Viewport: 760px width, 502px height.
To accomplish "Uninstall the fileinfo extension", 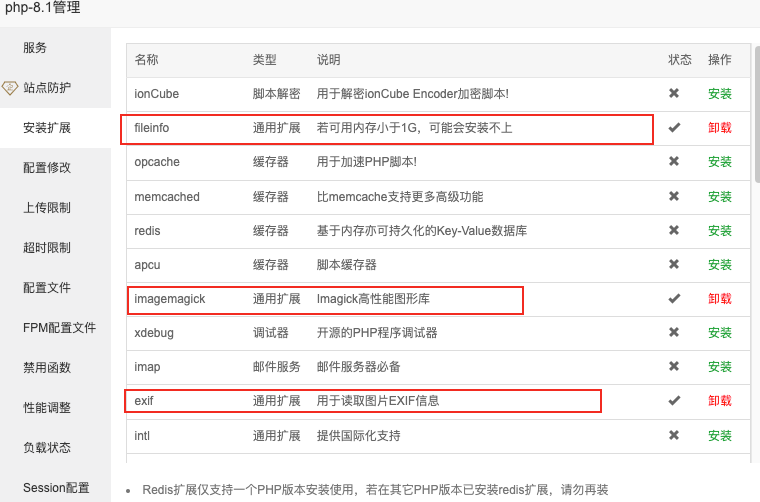I will click(719, 128).
